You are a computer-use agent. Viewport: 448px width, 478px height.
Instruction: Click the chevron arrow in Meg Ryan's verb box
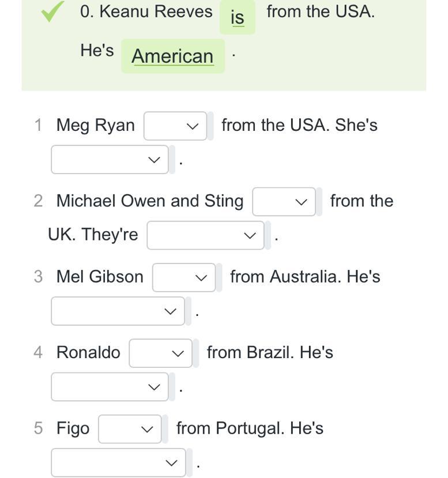(x=193, y=126)
